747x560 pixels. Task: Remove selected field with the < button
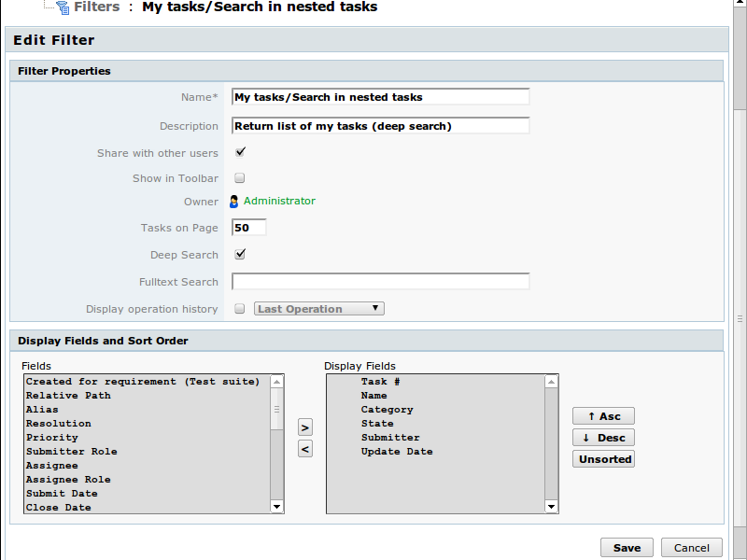[x=305, y=449]
